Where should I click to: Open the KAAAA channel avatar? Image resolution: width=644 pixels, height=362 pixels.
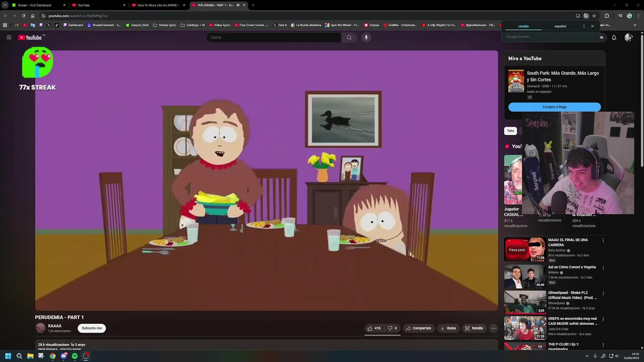tap(40, 328)
